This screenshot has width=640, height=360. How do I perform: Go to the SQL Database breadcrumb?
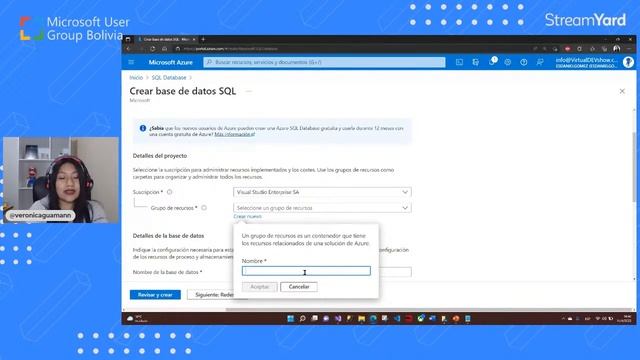pos(169,78)
